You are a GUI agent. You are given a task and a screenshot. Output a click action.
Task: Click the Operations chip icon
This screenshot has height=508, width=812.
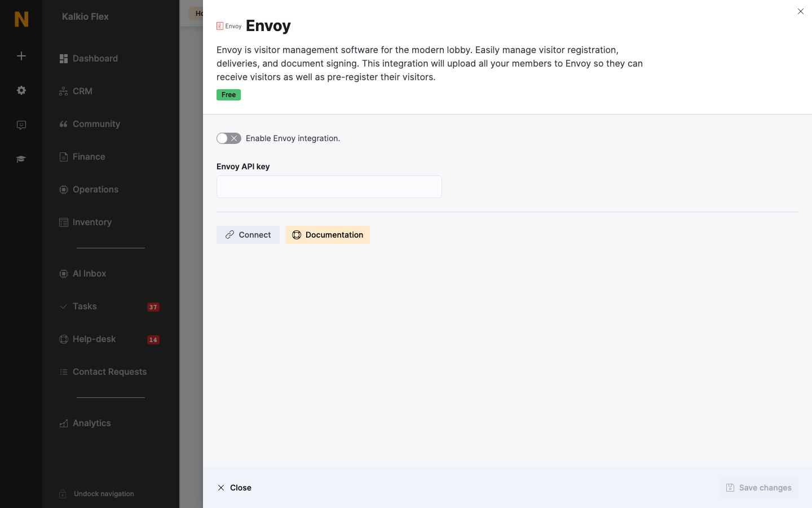64,190
